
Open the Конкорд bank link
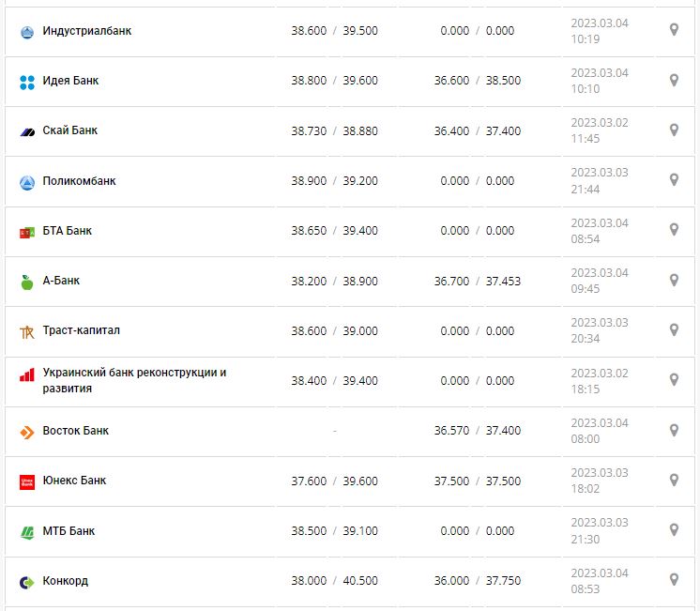tap(65, 581)
